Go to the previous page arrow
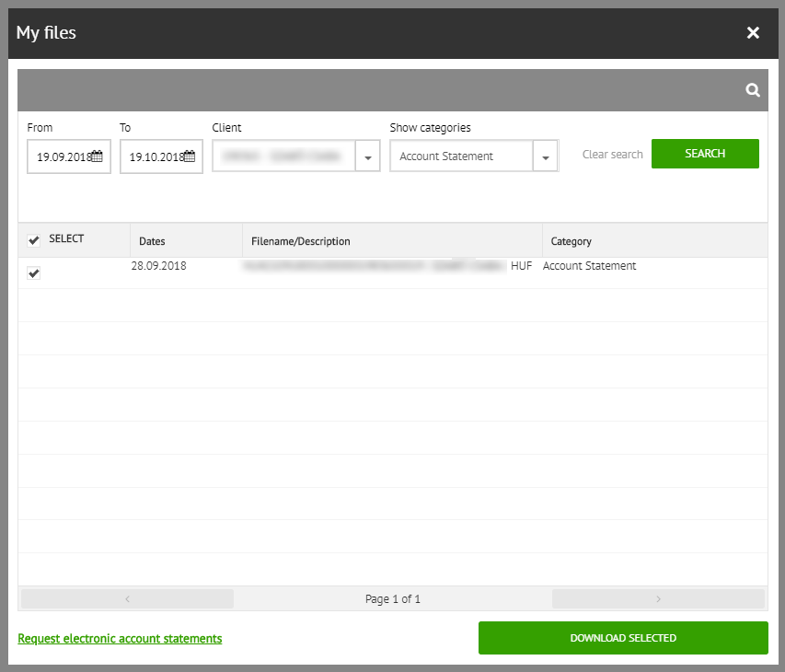Image resolution: width=785 pixels, height=672 pixels. (127, 599)
